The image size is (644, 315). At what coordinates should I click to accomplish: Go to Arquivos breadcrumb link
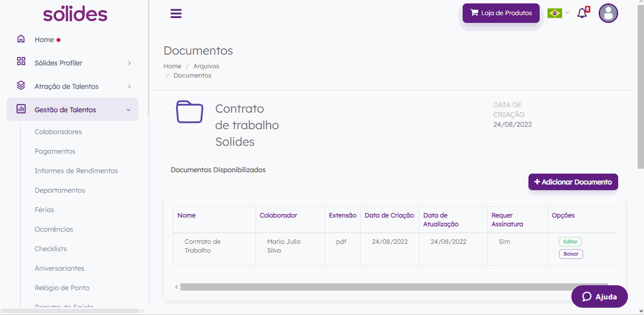click(x=206, y=66)
